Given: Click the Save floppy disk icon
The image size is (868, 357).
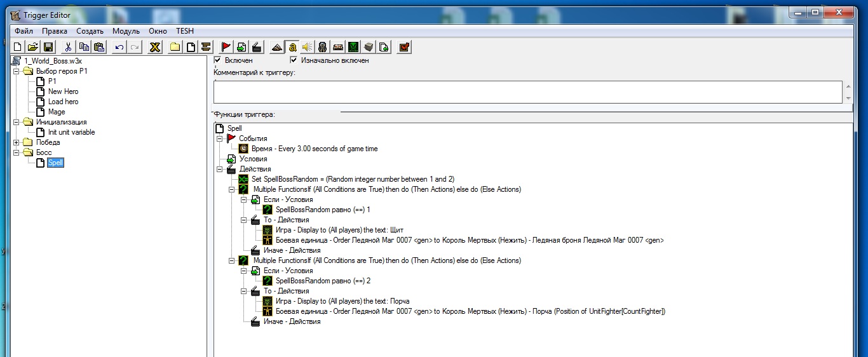Looking at the screenshot, I should pos(48,46).
